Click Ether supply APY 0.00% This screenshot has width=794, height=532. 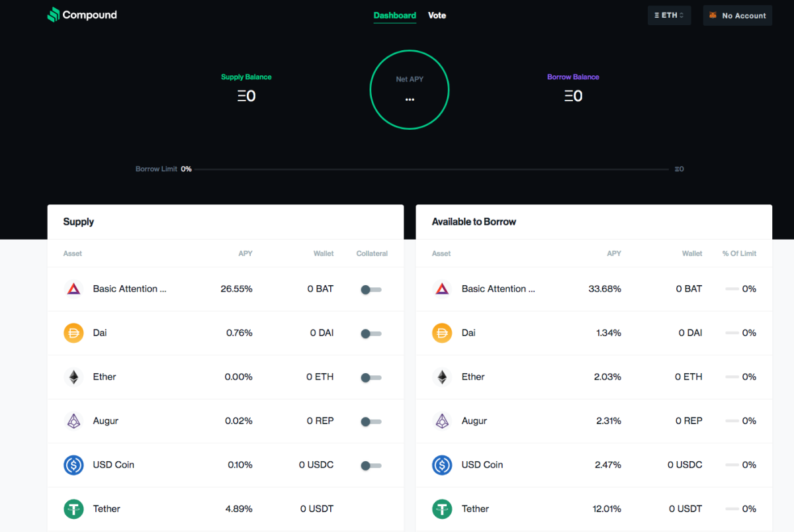click(x=239, y=377)
